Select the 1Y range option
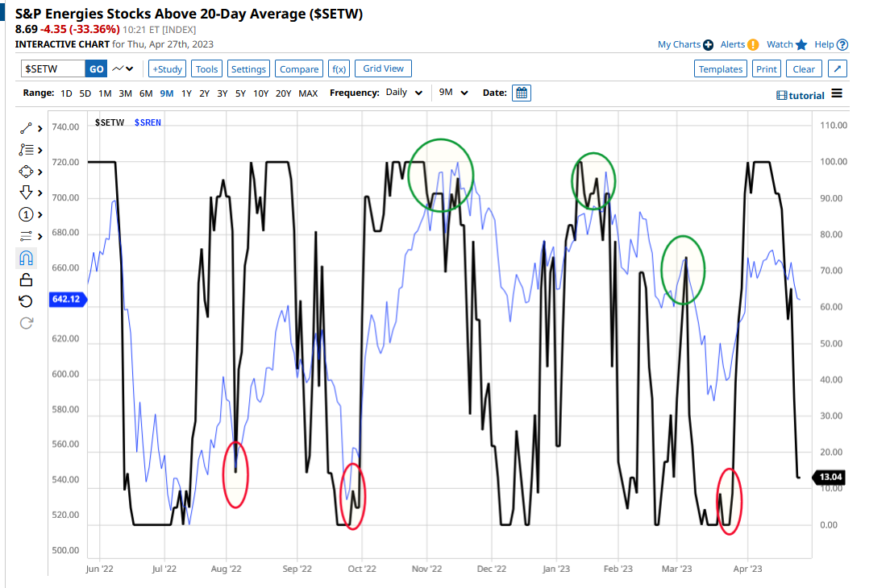The height and width of the screenshot is (588, 890). pyautogui.click(x=185, y=93)
